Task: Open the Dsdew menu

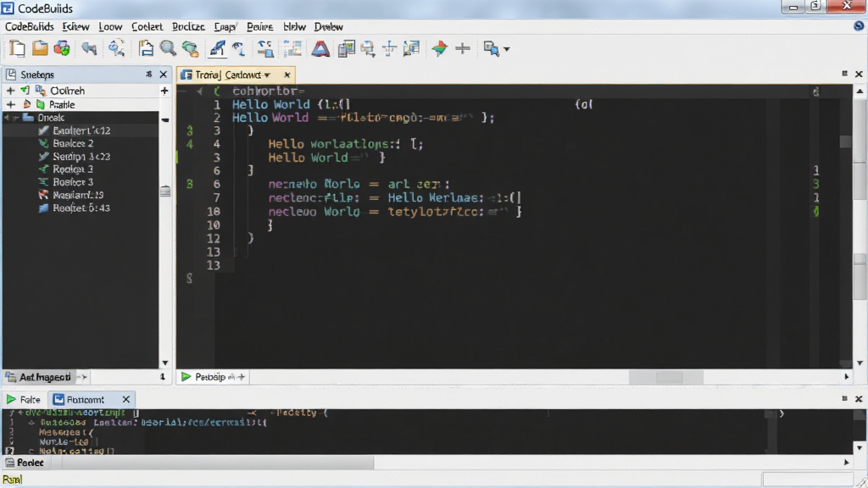Action: pyautogui.click(x=328, y=26)
